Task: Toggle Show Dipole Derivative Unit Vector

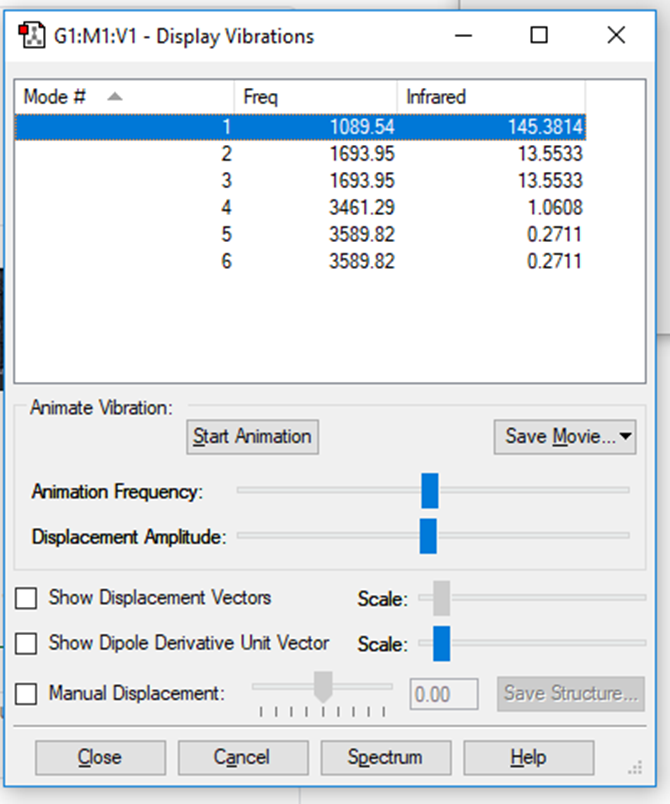Action: (x=27, y=643)
